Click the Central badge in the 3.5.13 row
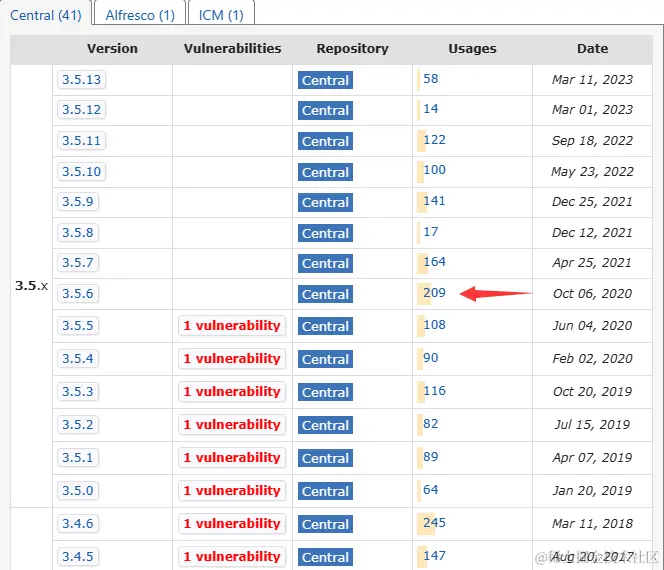Screen dimensions: 664x570 (x=325, y=80)
